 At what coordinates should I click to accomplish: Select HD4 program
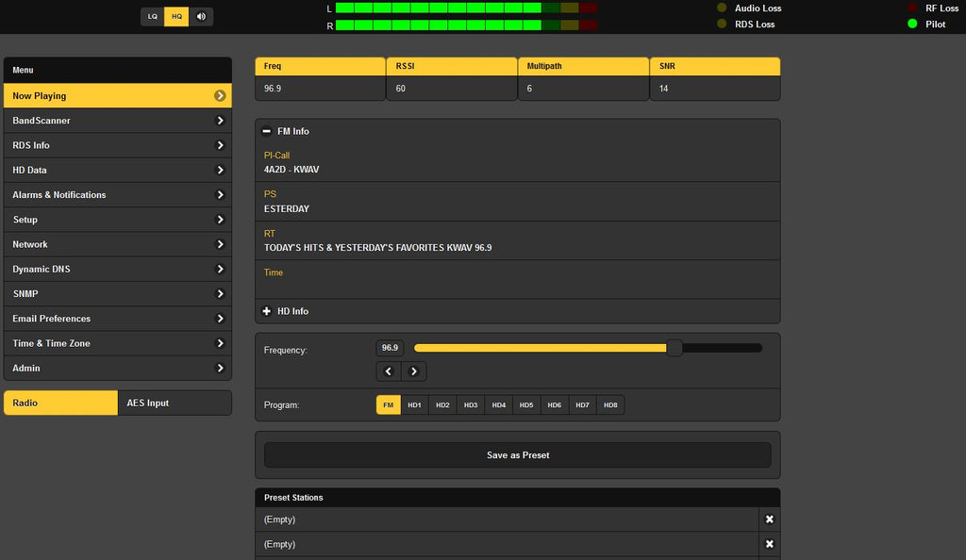coord(498,405)
